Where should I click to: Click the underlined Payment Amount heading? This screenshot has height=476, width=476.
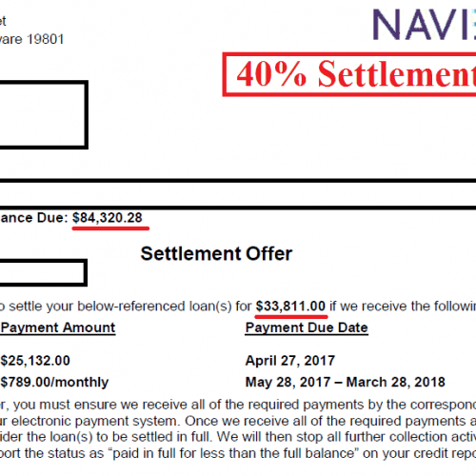(58, 327)
